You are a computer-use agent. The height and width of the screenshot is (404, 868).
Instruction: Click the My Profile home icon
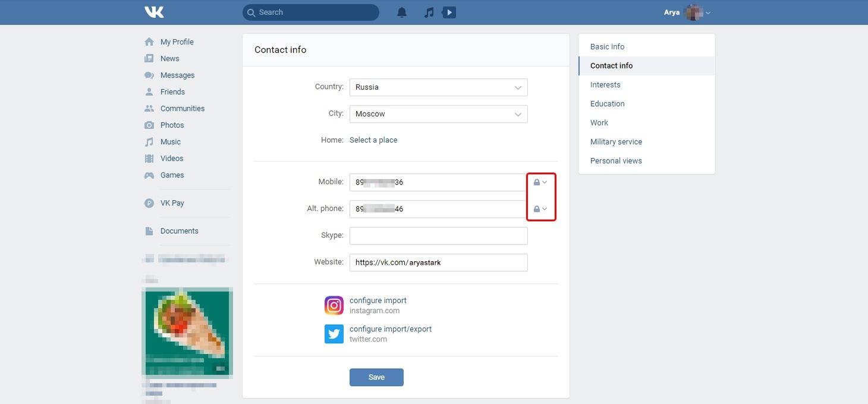[x=149, y=42]
